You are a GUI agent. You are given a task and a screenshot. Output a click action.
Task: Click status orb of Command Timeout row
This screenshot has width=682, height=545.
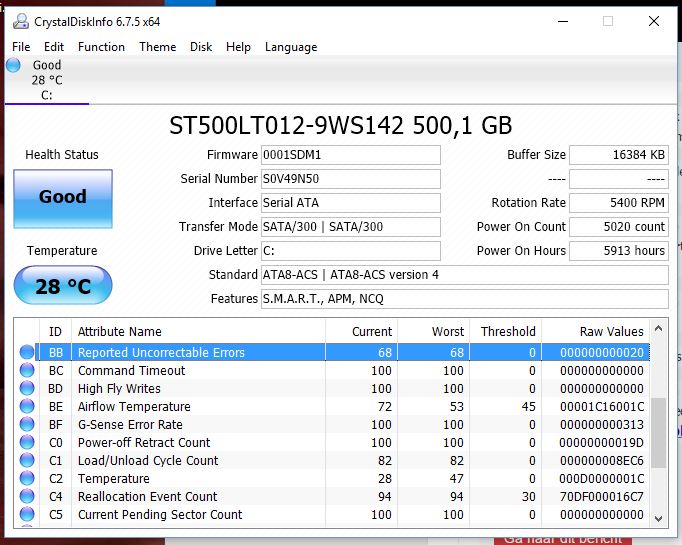(x=27, y=370)
